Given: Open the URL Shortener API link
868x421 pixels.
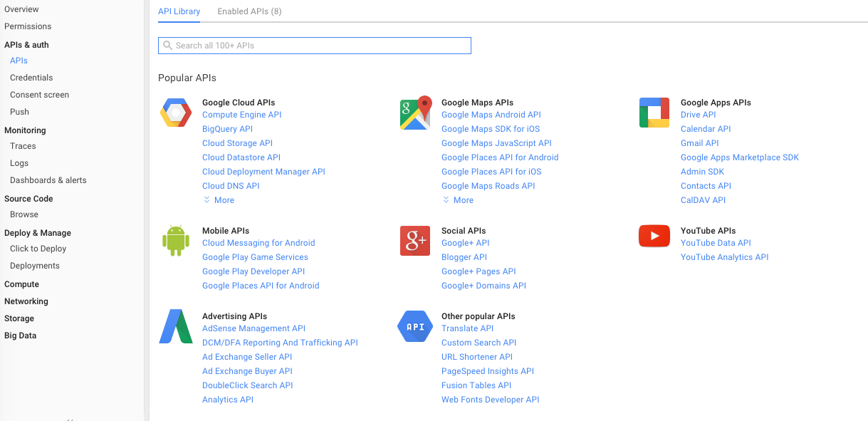Looking at the screenshot, I should [x=477, y=357].
